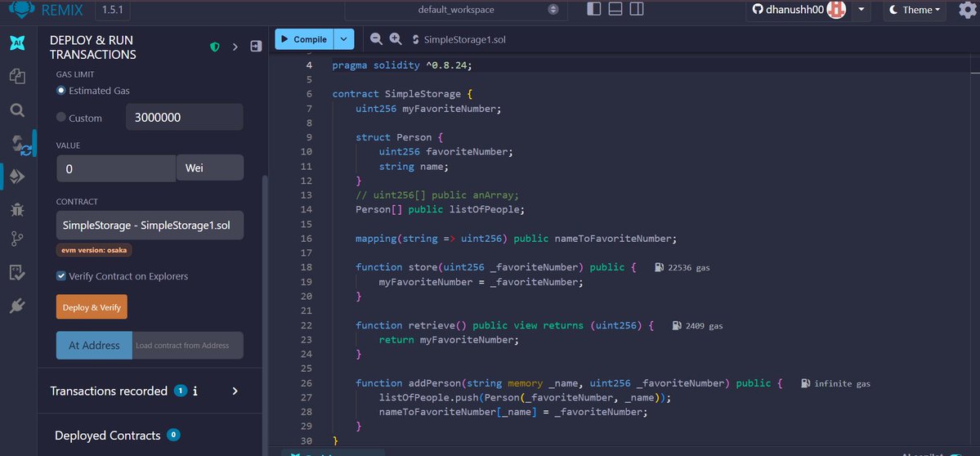Click the At Address button

click(94, 346)
